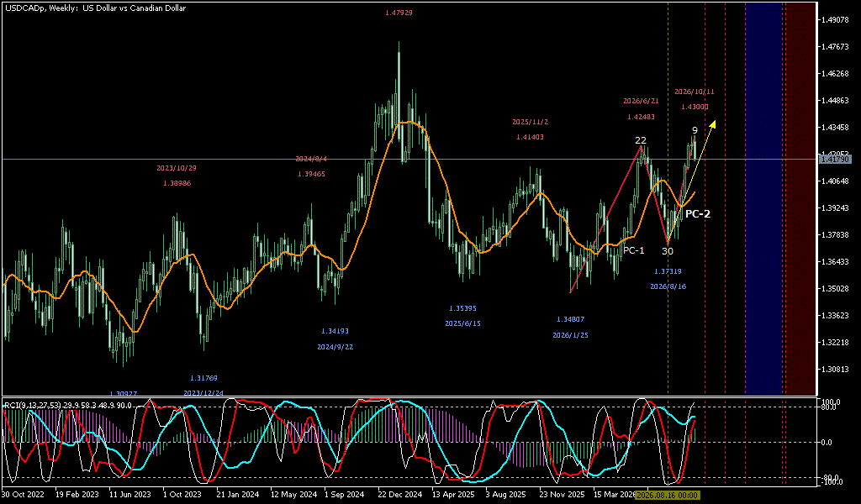
Task: Click the 2026/6/21 date label
Action: click(642, 101)
